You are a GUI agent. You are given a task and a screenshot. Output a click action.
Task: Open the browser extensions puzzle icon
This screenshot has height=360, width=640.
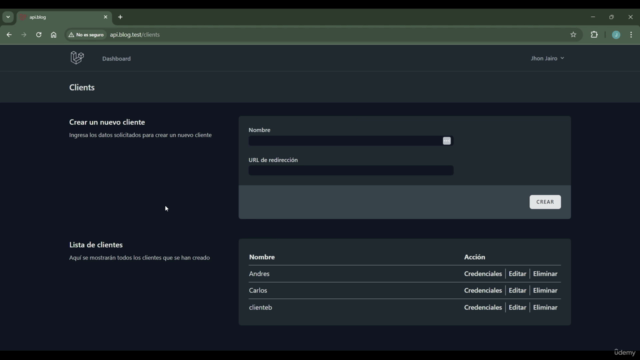594,35
